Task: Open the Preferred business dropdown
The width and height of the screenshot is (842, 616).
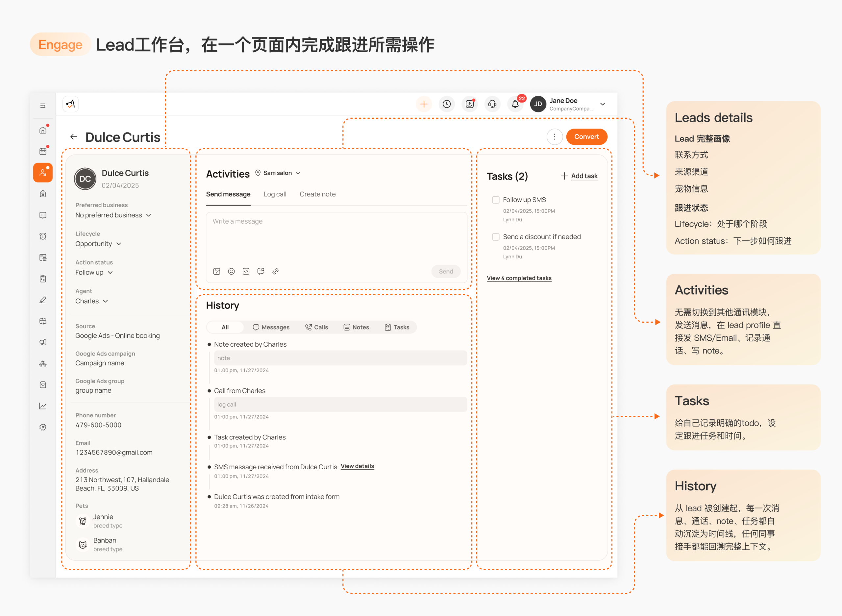Action: tap(113, 215)
